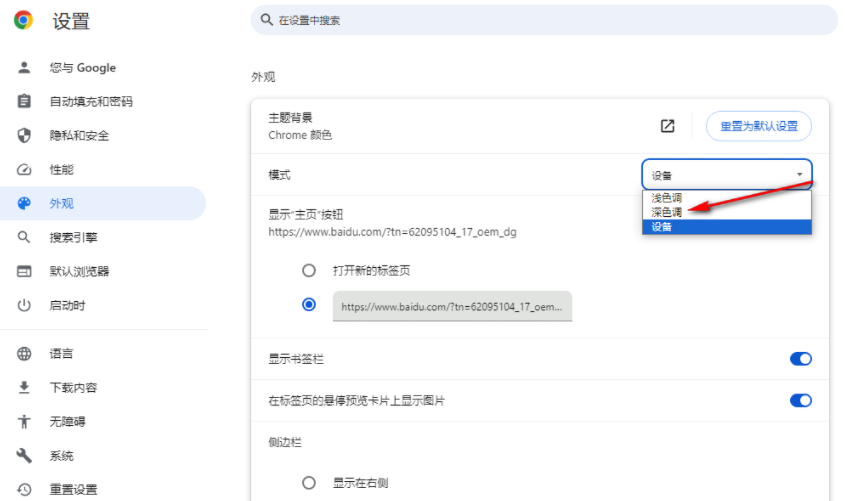Click the speedometer icon for 性能

pos(24,170)
